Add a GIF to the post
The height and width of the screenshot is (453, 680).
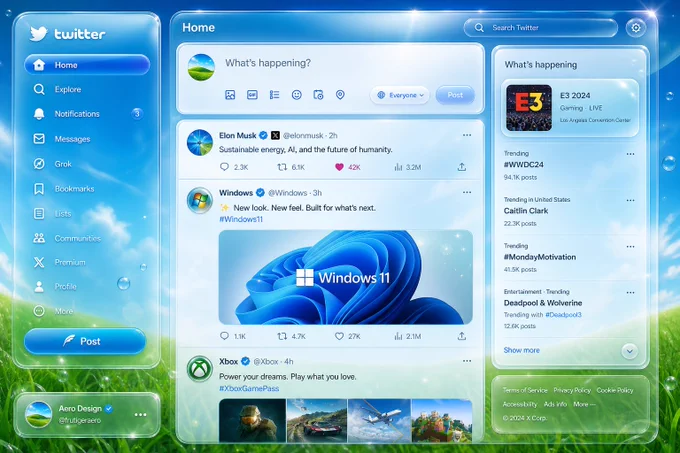pos(252,95)
